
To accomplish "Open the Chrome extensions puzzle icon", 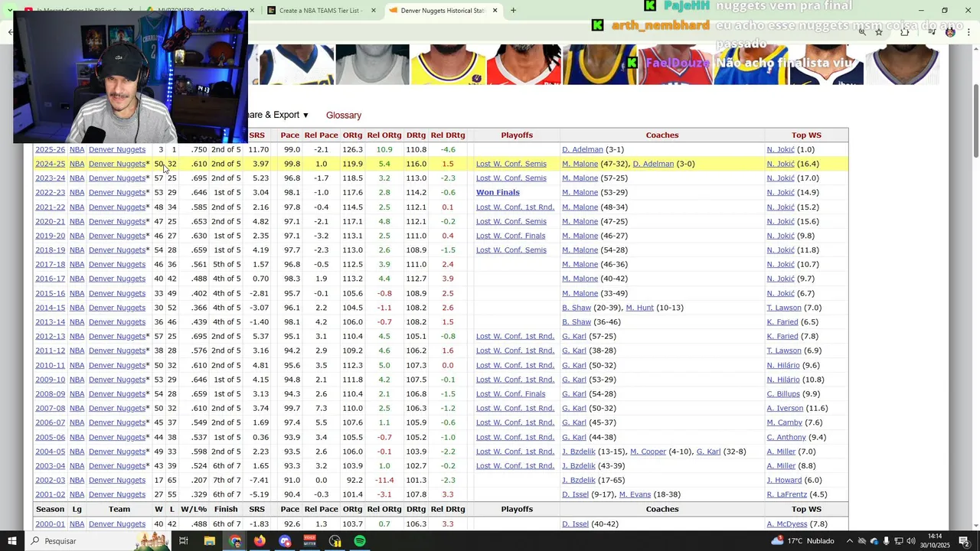I will pos(905,31).
